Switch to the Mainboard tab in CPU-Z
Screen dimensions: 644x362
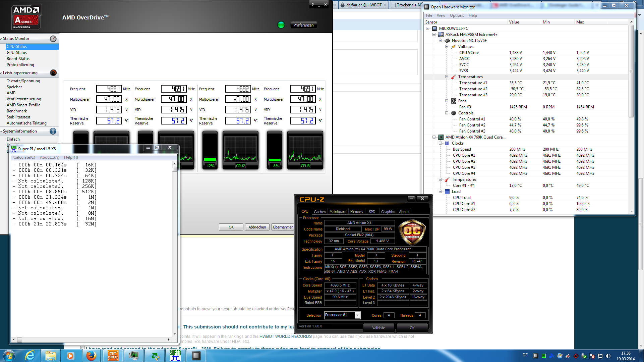[x=338, y=212]
